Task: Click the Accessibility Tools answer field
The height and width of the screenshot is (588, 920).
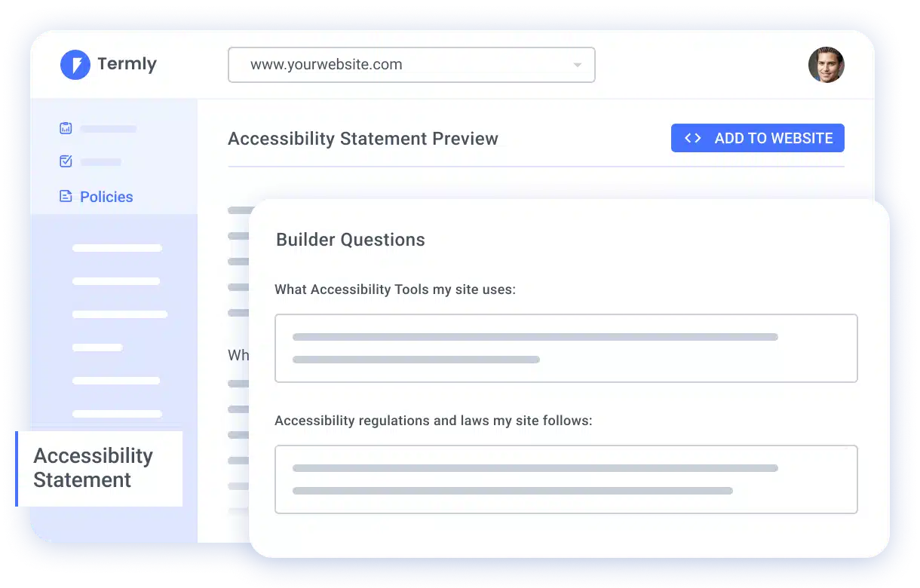Action: click(x=566, y=348)
